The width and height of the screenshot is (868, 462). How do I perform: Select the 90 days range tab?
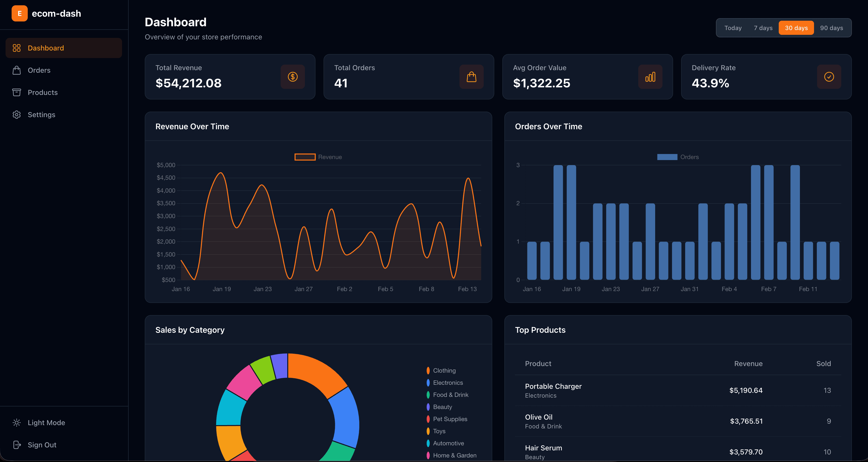pyautogui.click(x=831, y=28)
